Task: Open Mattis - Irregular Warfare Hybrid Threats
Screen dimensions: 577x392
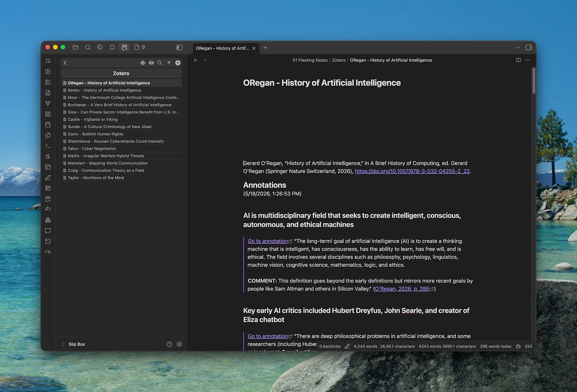Action: tap(121, 156)
